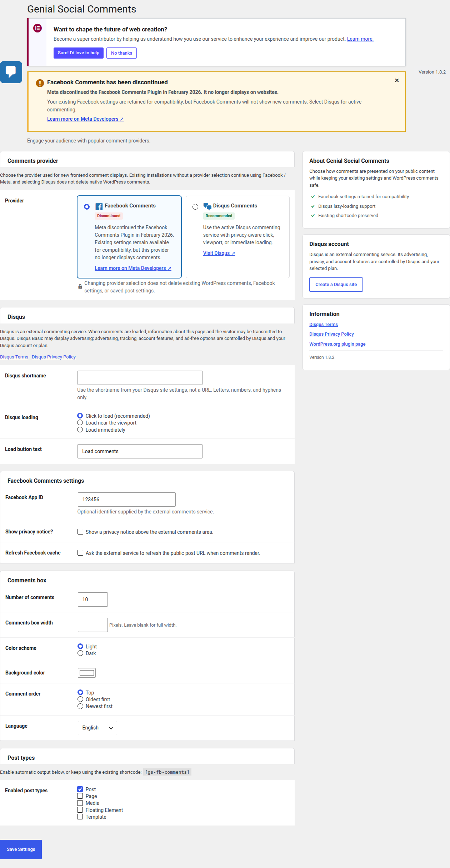450x868 pixels.
Task: Enable Refresh Facebook cache checkbox
Action: coord(80,553)
